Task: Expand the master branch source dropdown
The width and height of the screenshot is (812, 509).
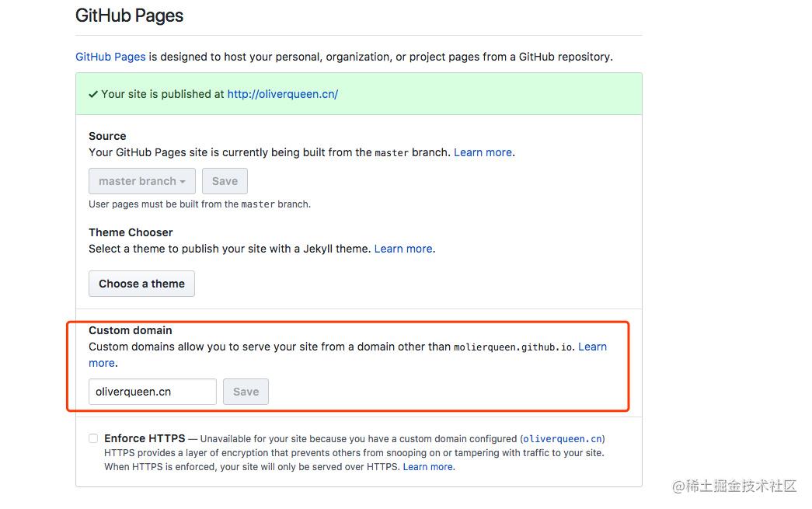Action: 142,181
